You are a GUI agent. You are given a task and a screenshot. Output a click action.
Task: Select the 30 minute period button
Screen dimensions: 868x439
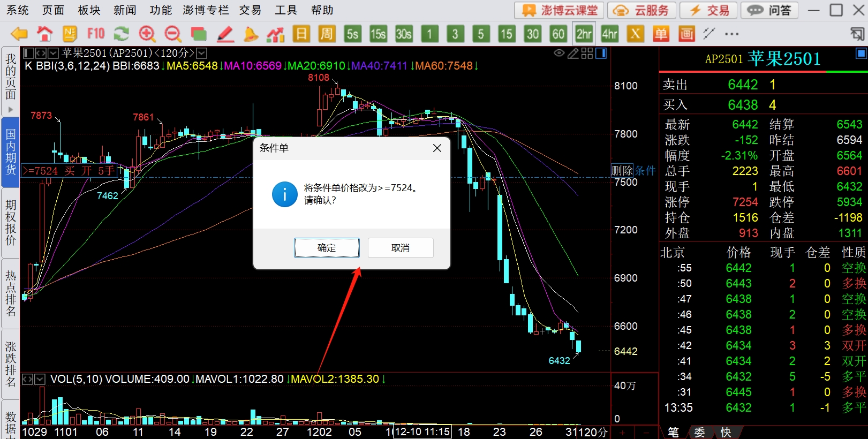click(x=532, y=34)
